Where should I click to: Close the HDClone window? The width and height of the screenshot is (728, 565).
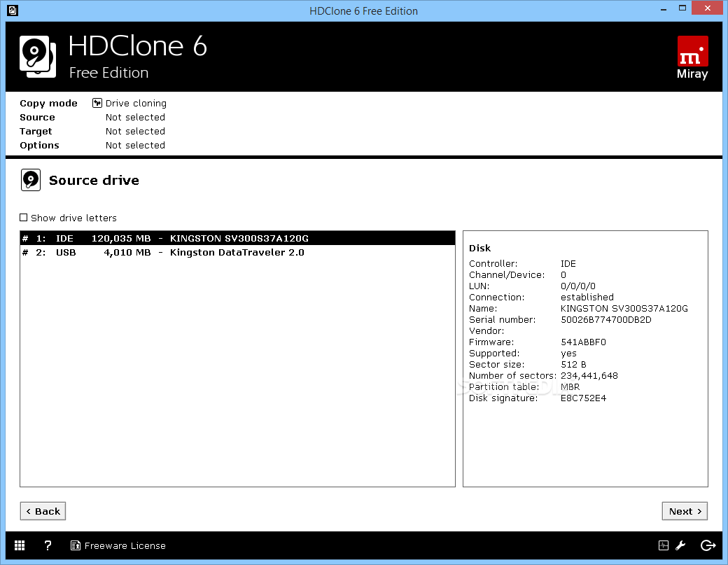coord(708,8)
